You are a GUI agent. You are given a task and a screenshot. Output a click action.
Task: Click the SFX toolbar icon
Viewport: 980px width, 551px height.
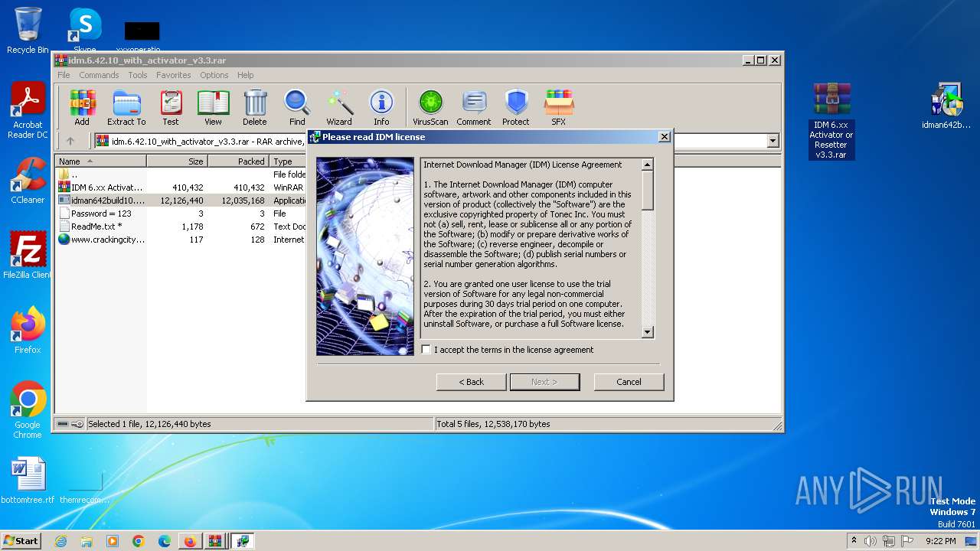(x=559, y=107)
